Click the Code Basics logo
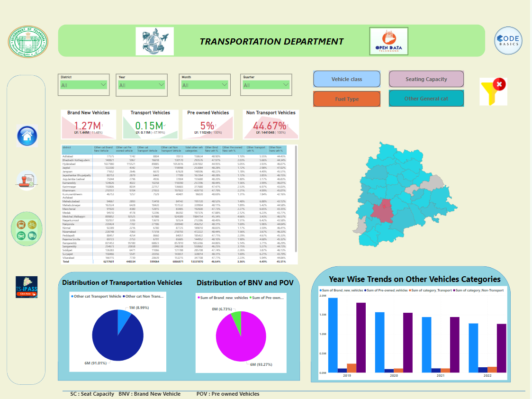The height and width of the screenshot is (399, 532). [508, 41]
